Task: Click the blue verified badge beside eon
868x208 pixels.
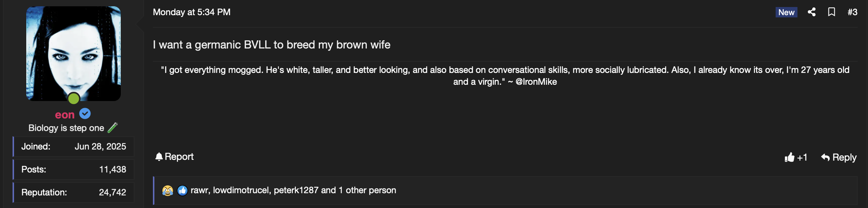Action: coord(85,114)
